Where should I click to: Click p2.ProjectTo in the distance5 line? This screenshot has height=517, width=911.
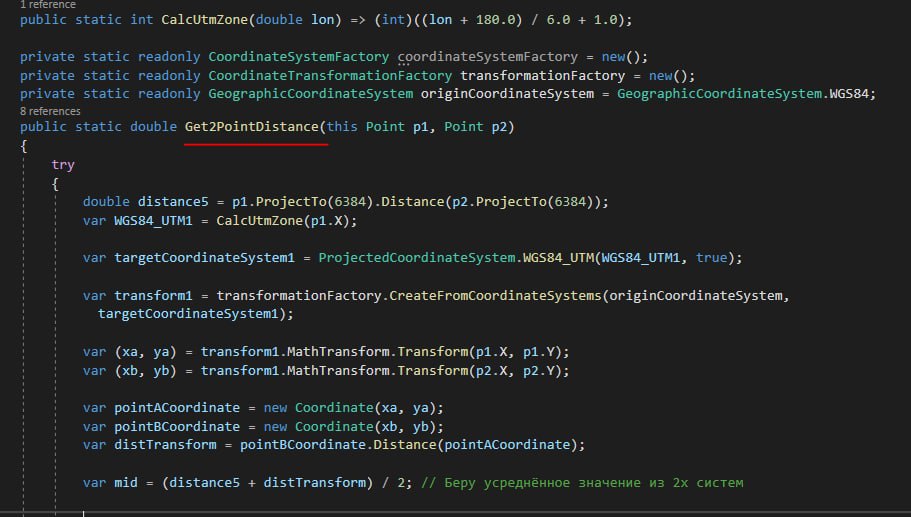499,202
